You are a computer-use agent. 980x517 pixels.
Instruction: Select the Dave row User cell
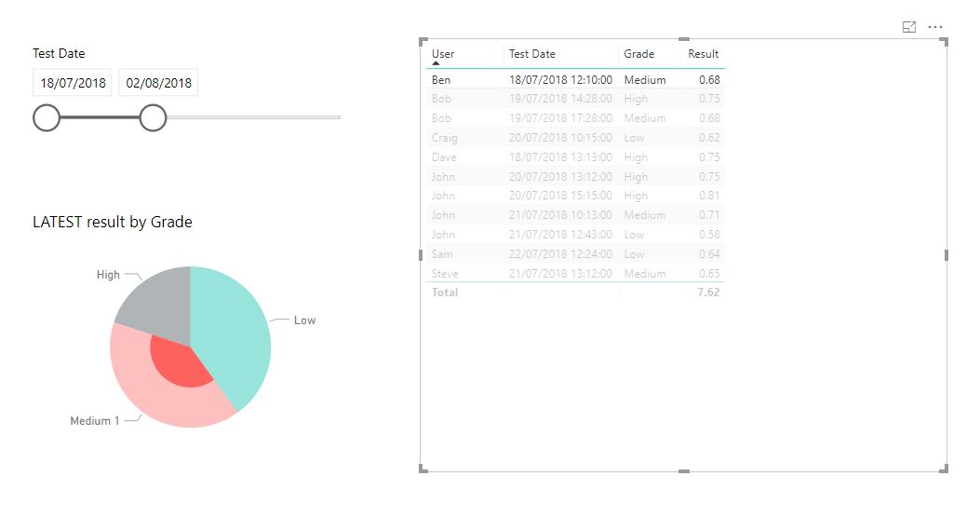click(444, 157)
